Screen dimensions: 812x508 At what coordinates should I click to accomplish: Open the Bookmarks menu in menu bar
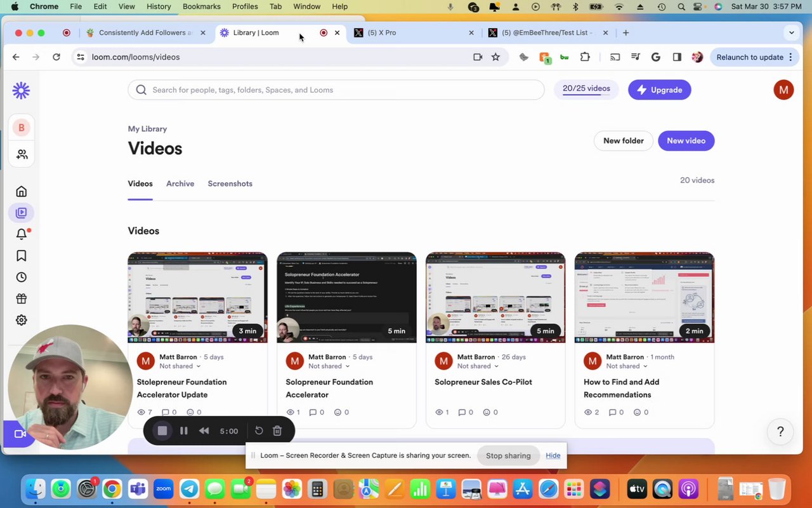pos(202,6)
